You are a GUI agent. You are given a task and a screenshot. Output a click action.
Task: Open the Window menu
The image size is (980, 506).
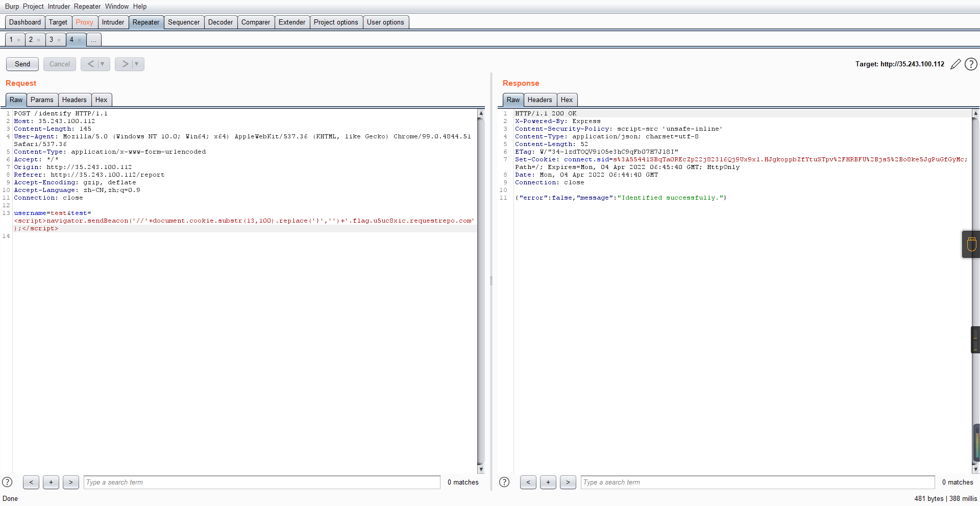(x=117, y=6)
